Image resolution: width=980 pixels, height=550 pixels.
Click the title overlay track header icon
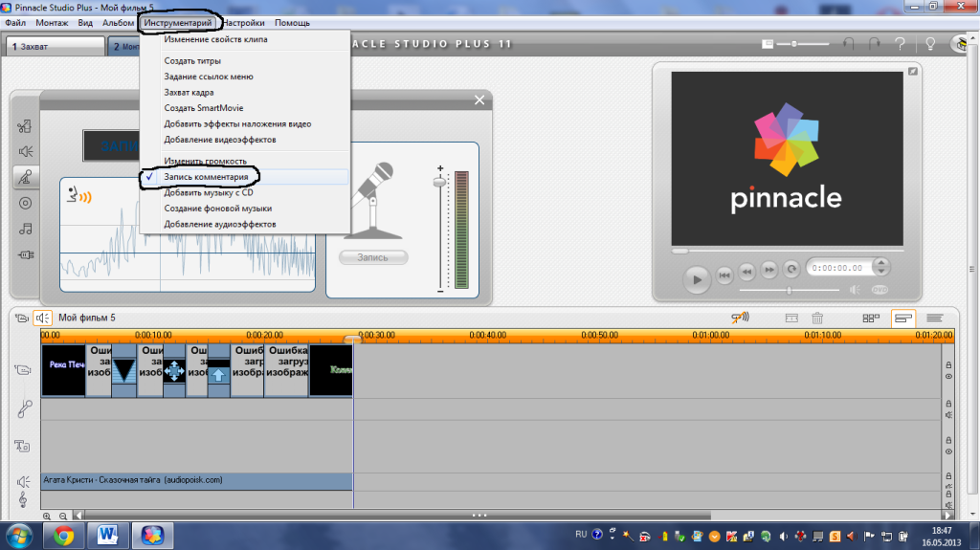[23, 446]
